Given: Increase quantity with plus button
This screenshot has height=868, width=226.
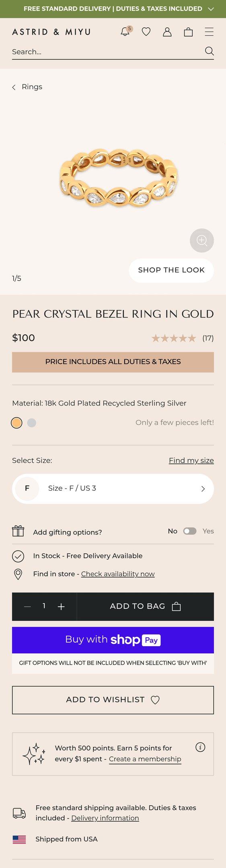Looking at the screenshot, I should coord(61,606).
